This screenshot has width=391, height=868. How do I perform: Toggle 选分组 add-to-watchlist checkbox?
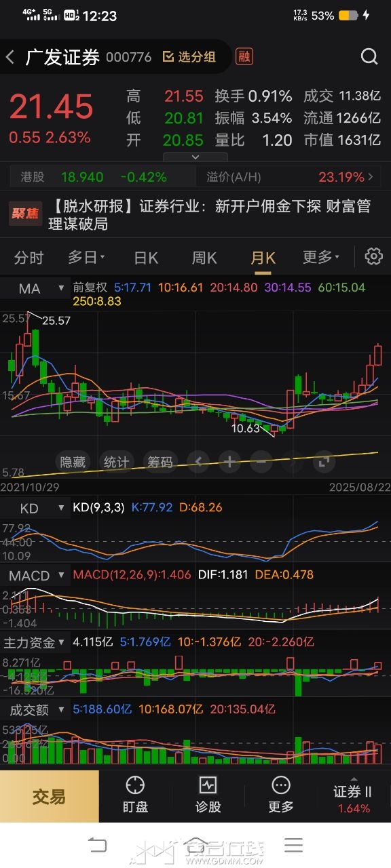pyautogui.click(x=189, y=57)
